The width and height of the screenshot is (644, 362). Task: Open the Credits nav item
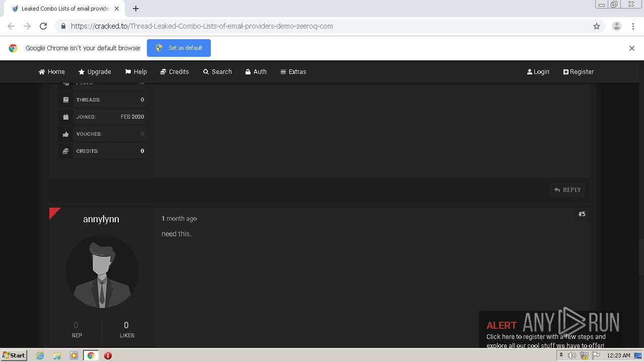175,72
